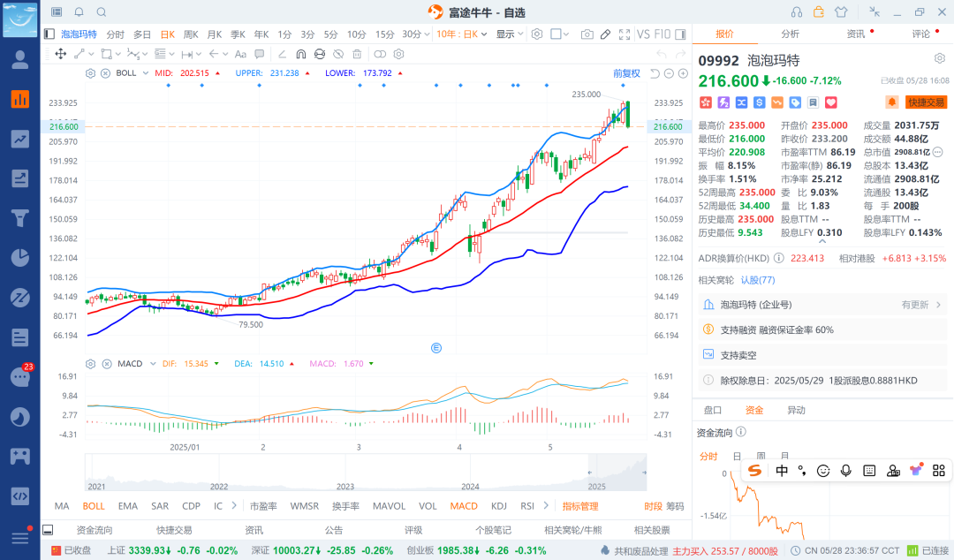Open the stock panel settings gear
The width and height of the screenshot is (954, 560).
[939, 58]
